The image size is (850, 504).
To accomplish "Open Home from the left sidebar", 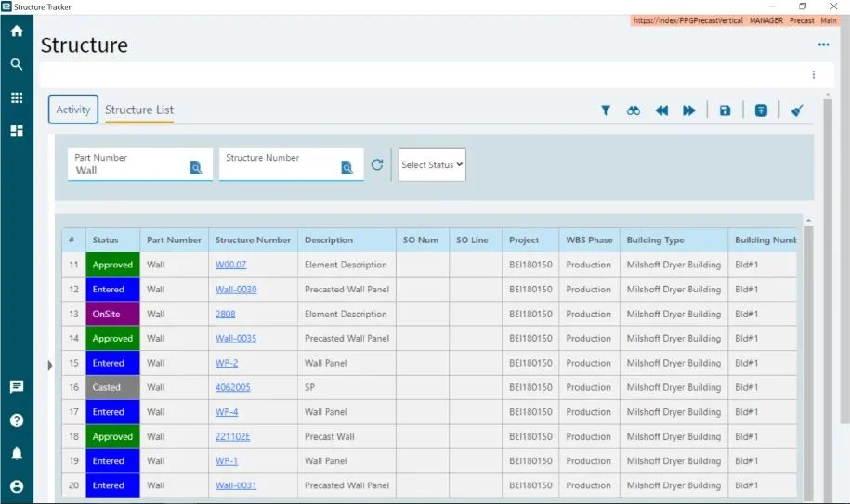I will point(17,31).
